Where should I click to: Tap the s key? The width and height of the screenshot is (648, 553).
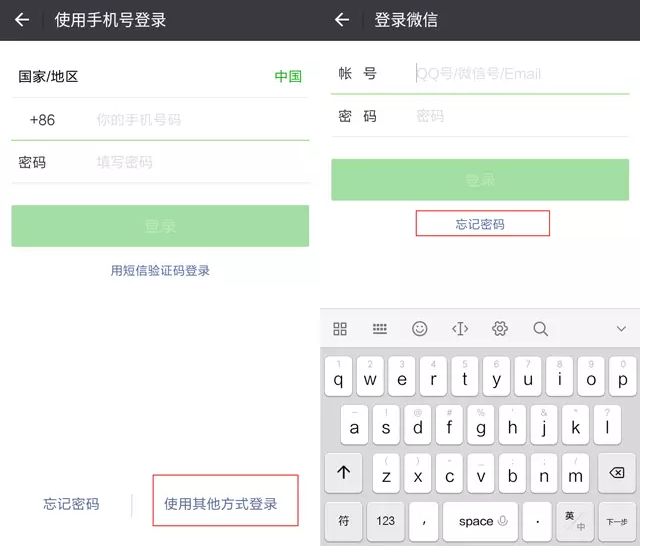pos(386,425)
